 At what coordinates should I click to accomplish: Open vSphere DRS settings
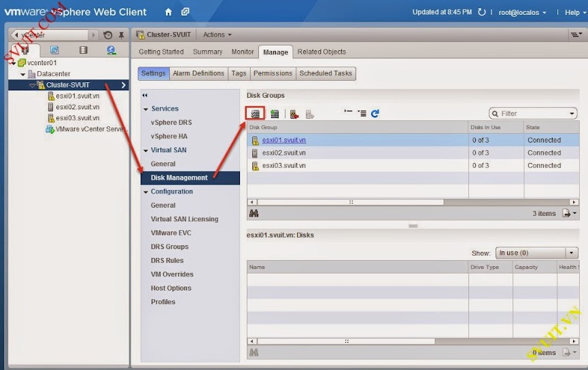(171, 122)
